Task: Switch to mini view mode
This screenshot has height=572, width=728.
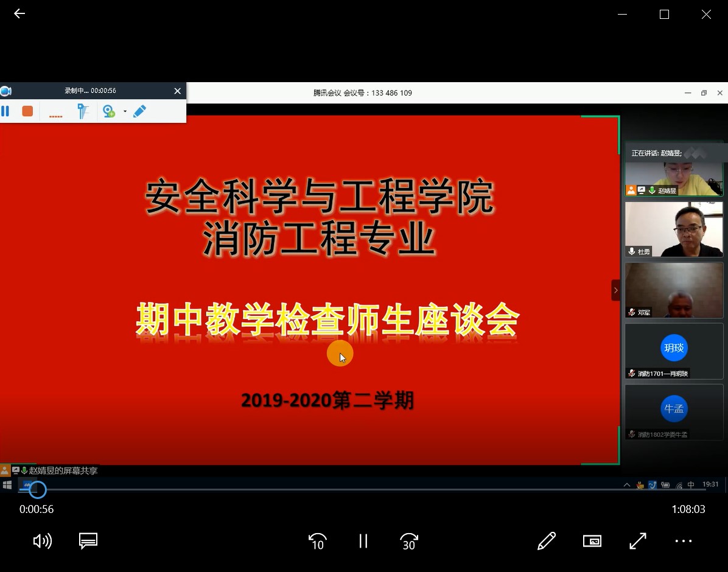Action: point(592,541)
